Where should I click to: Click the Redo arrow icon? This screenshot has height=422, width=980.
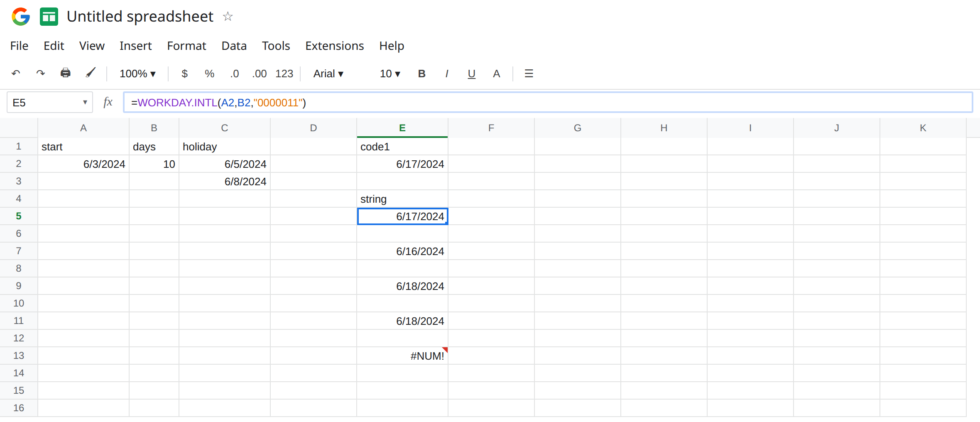(40, 74)
